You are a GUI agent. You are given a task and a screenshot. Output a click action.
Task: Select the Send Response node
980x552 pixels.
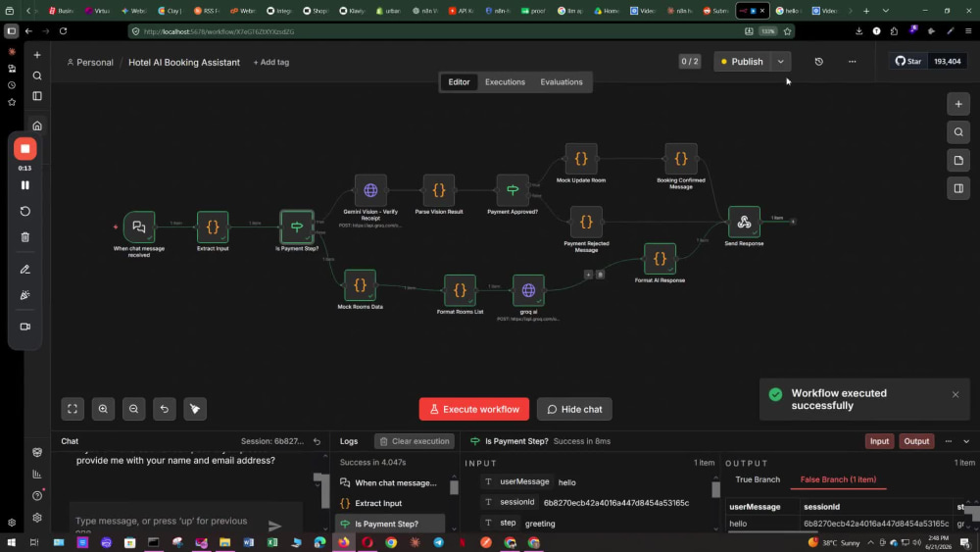pos(744,222)
